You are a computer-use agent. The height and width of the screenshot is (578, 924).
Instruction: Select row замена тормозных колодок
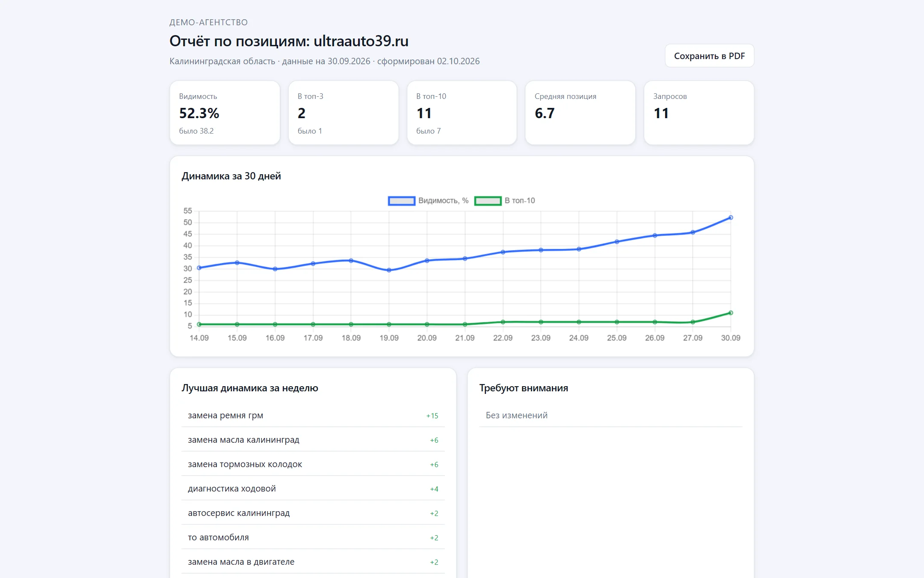[313, 464]
